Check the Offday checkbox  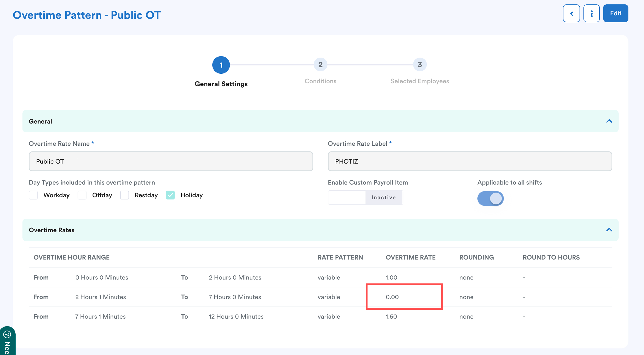tap(82, 195)
